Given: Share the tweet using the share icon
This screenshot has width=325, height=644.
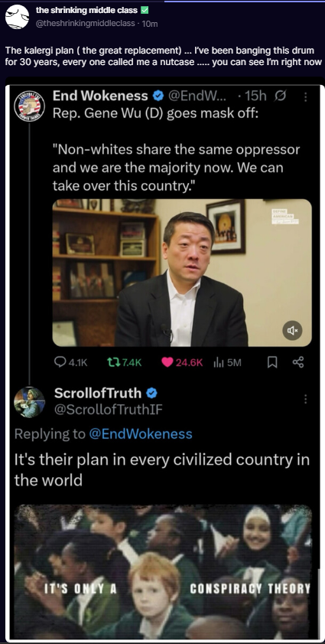Looking at the screenshot, I should pos(298,362).
